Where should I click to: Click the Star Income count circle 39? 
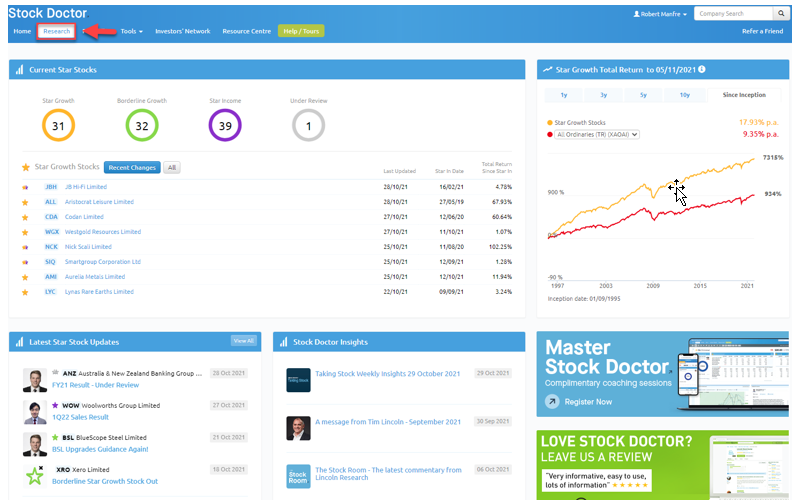[x=225, y=125]
